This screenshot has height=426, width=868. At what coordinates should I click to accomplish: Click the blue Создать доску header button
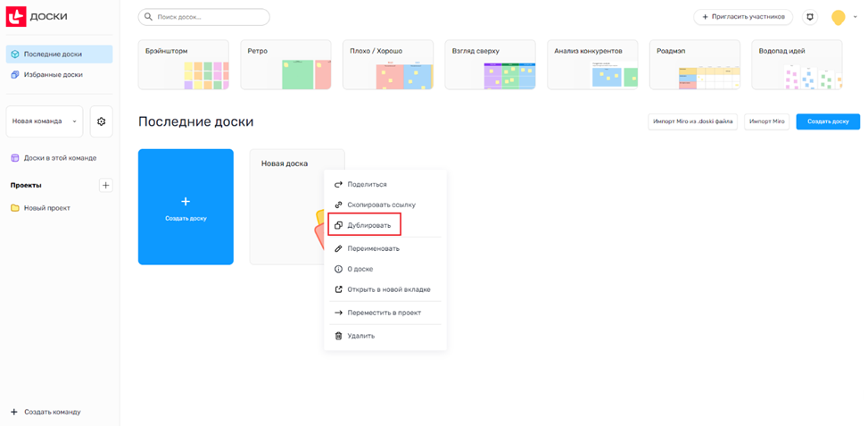(828, 121)
